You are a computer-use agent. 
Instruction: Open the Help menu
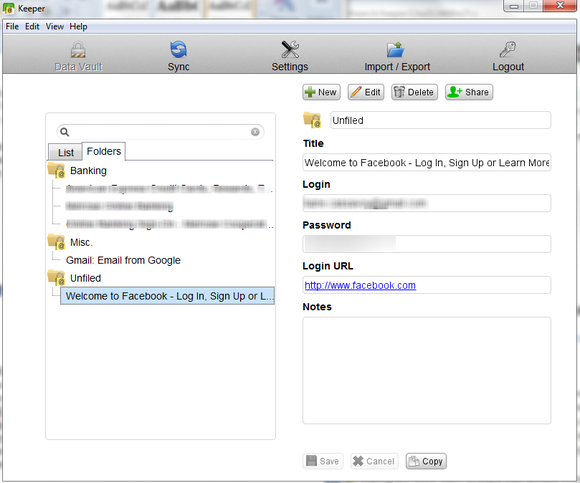pyautogui.click(x=78, y=27)
